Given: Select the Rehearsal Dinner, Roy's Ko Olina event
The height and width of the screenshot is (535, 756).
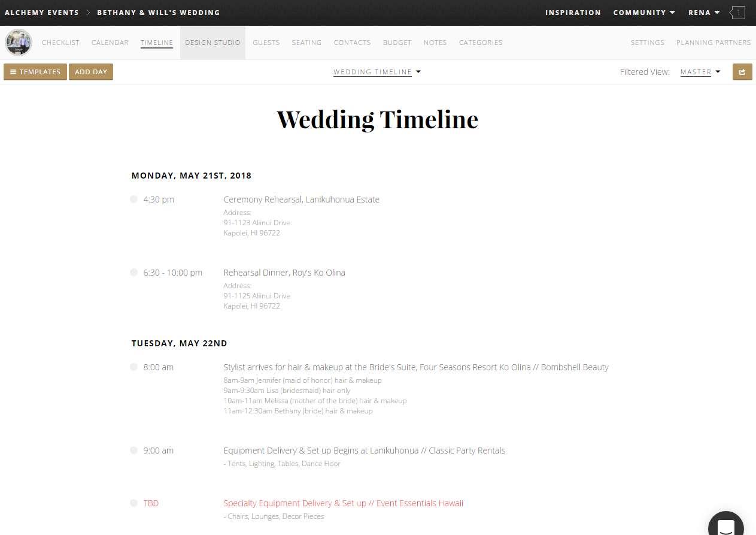Looking at the screenshot, I should coord(284,273).
